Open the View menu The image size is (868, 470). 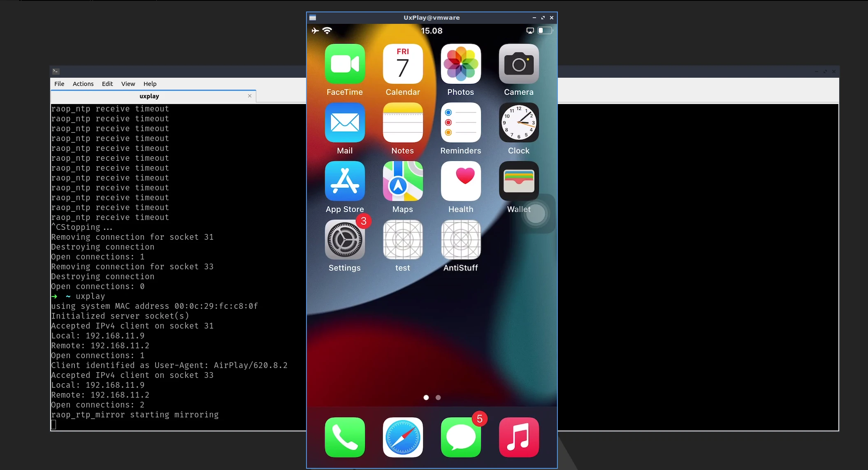click(128, 84)
